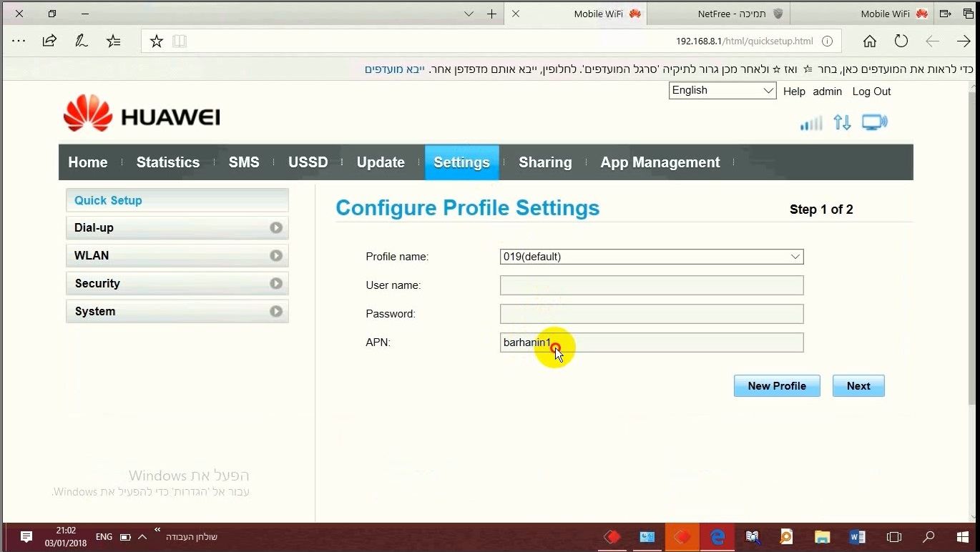The image size is (980, 552).
Task: Open File Explorer from the taskbar
Action: click(x=822, y=537)
